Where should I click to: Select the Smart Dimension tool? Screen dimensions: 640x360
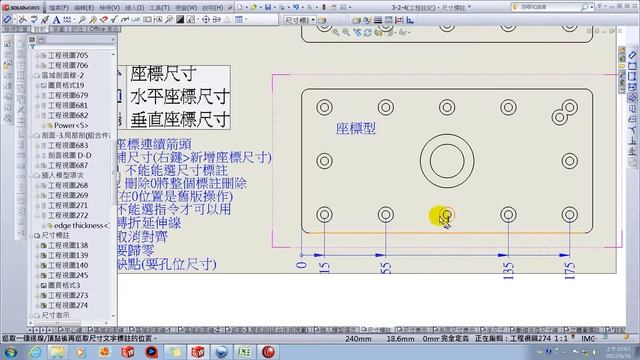click(7, 19)
